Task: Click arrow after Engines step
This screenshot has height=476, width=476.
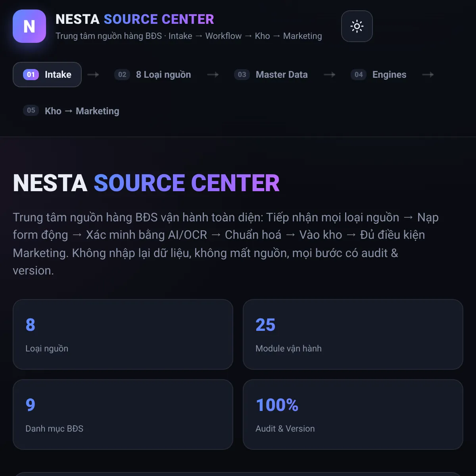Action: [x=428, y=75]
